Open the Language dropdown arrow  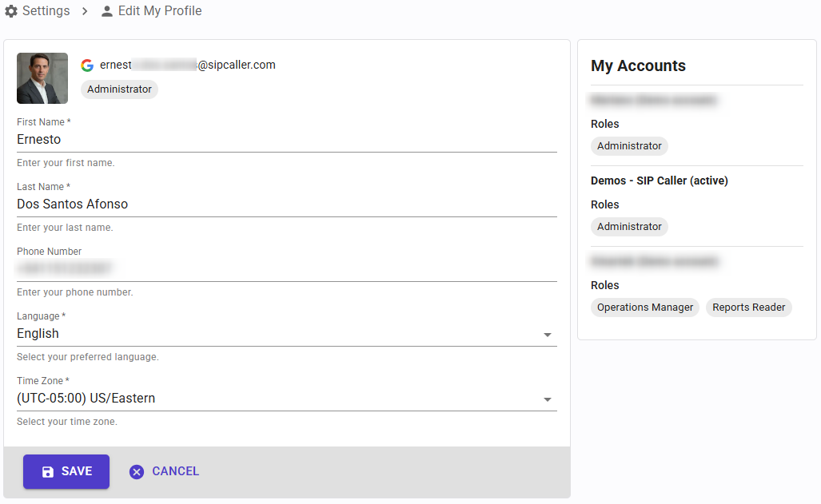pyautogui.click(x=548, y=335)
